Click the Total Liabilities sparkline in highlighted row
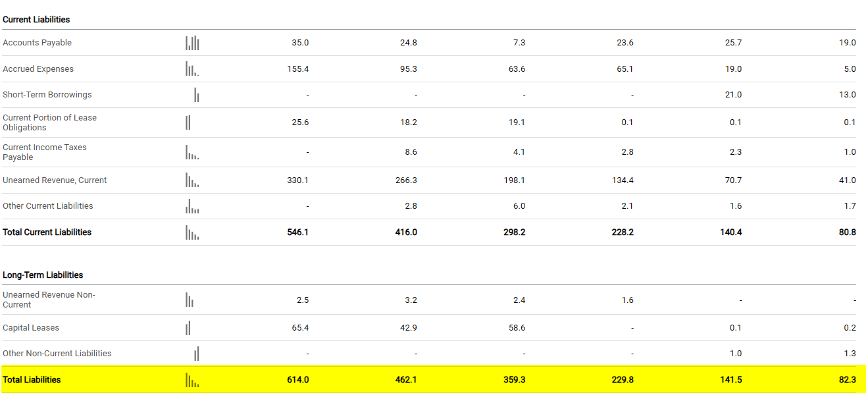868x403 pixels. (x=192, y=380)
